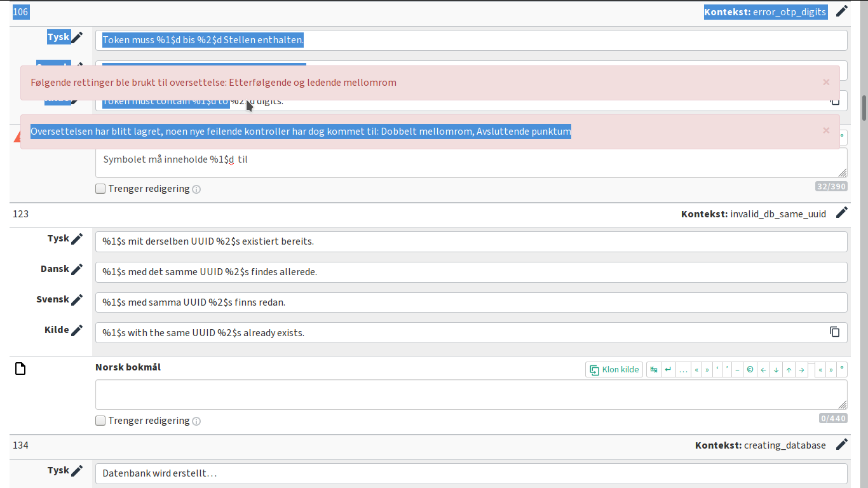Click Tysk field 'Datenbank wird erstellt…'

tap(471, 473)
